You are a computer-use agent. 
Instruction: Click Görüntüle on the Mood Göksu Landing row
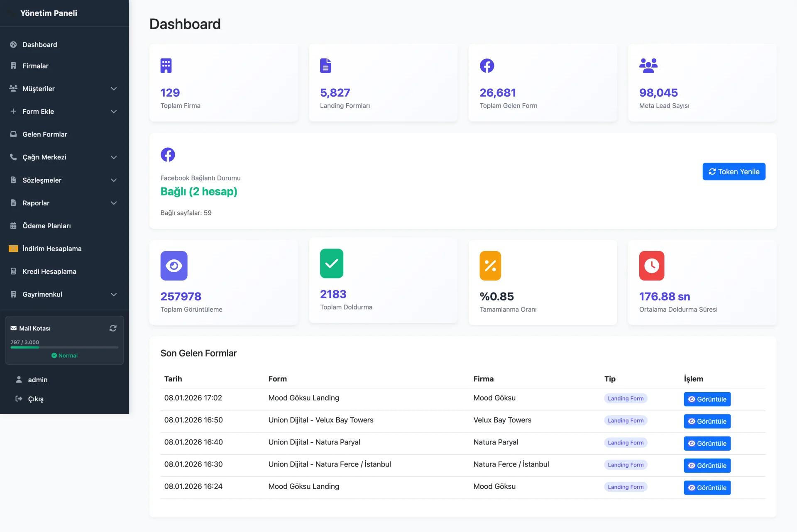coord(707,399)
